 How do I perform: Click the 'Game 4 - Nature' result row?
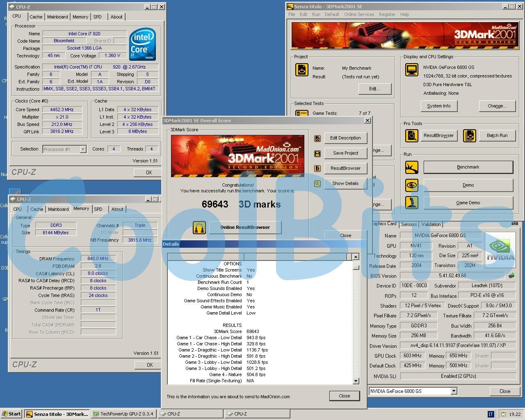pos(237,374)
